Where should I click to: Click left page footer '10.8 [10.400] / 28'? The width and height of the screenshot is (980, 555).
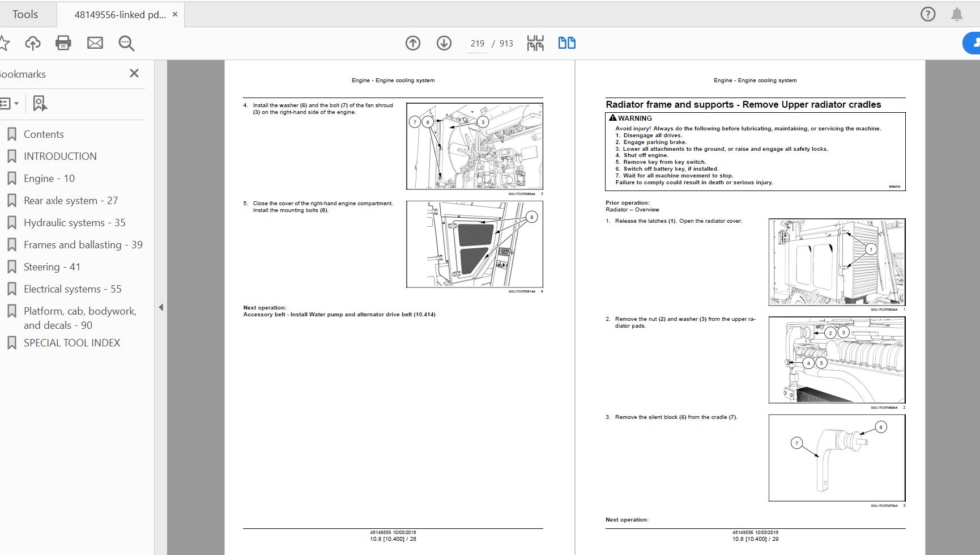pyautogui.click(x=393, y=539)
